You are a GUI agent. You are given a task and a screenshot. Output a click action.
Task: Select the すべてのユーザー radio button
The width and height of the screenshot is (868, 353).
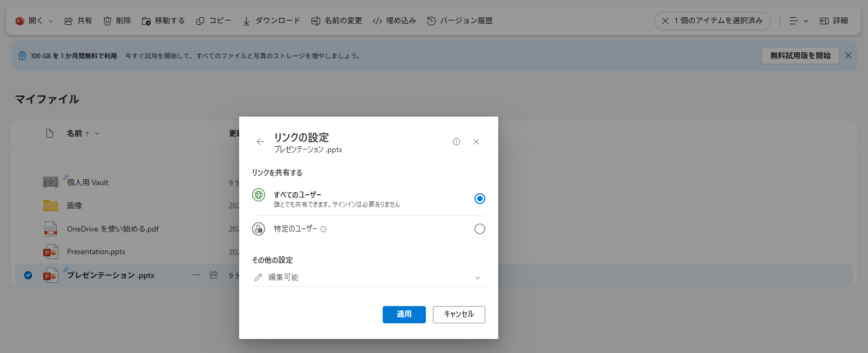pos(479,199)
